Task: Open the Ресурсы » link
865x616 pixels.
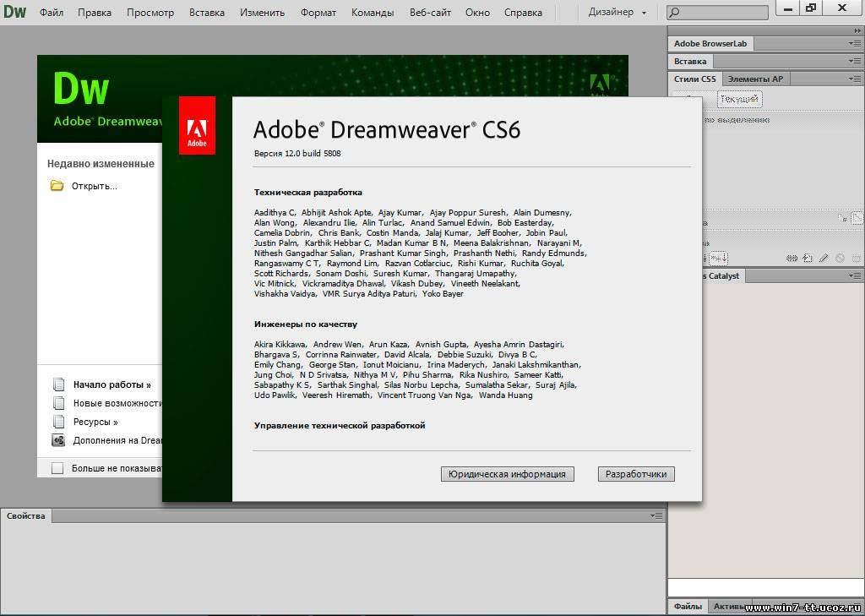Action: [95, 422]
